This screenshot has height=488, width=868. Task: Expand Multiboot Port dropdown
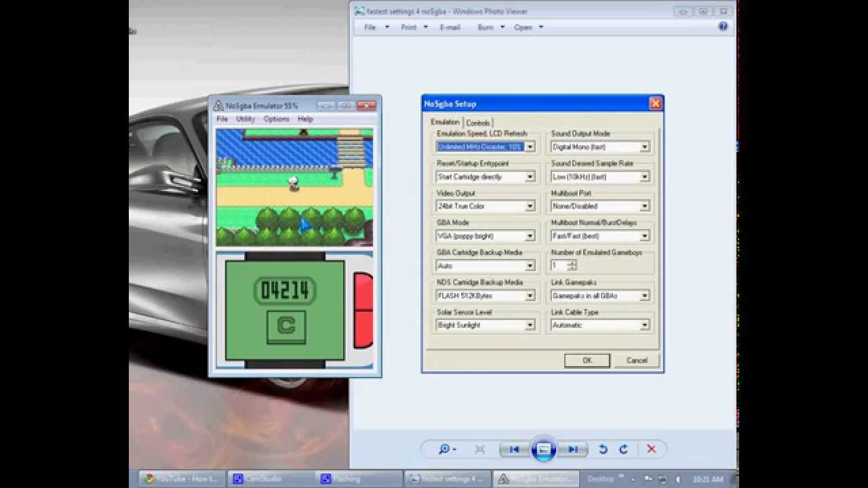coord(644,206)
